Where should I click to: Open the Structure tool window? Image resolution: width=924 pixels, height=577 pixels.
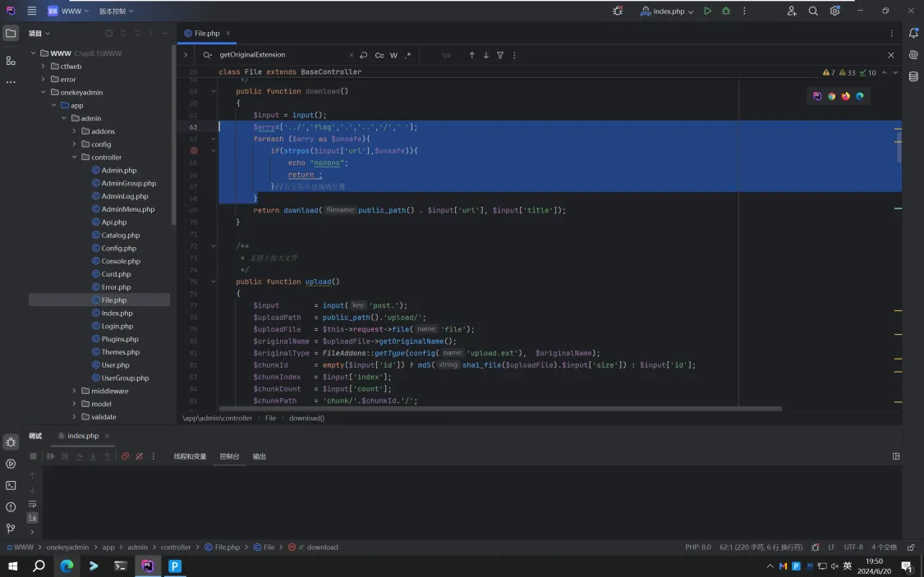(x=11, y=60)
